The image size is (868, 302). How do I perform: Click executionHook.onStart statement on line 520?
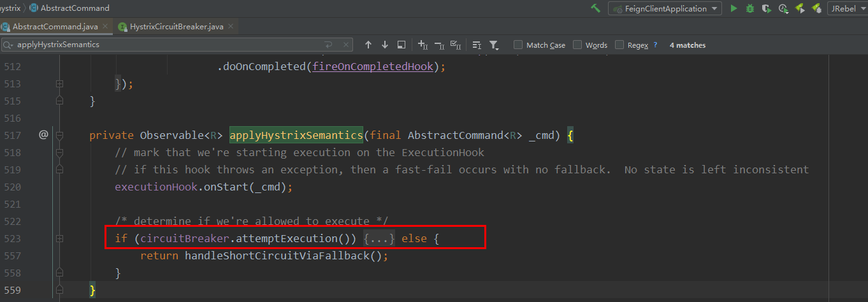coord(203,187)
